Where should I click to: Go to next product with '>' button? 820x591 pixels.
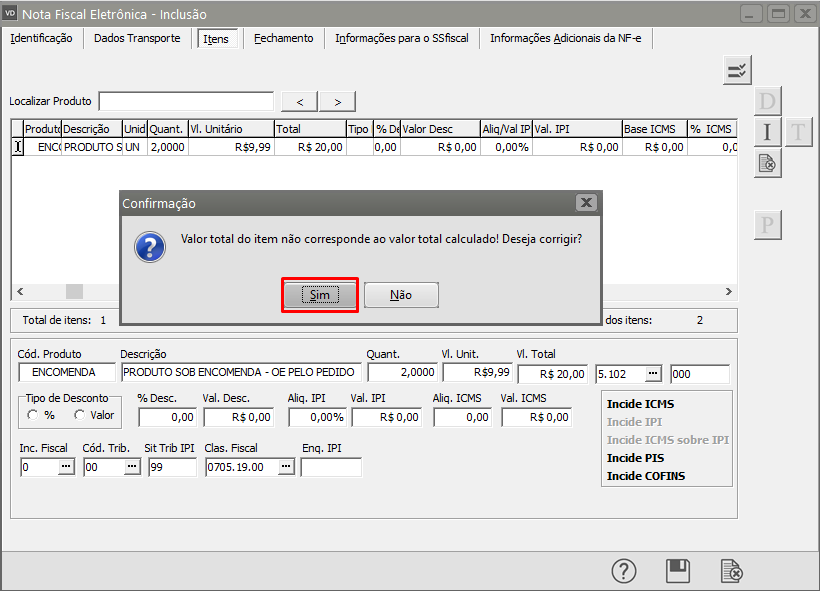(x=338, y=101)
